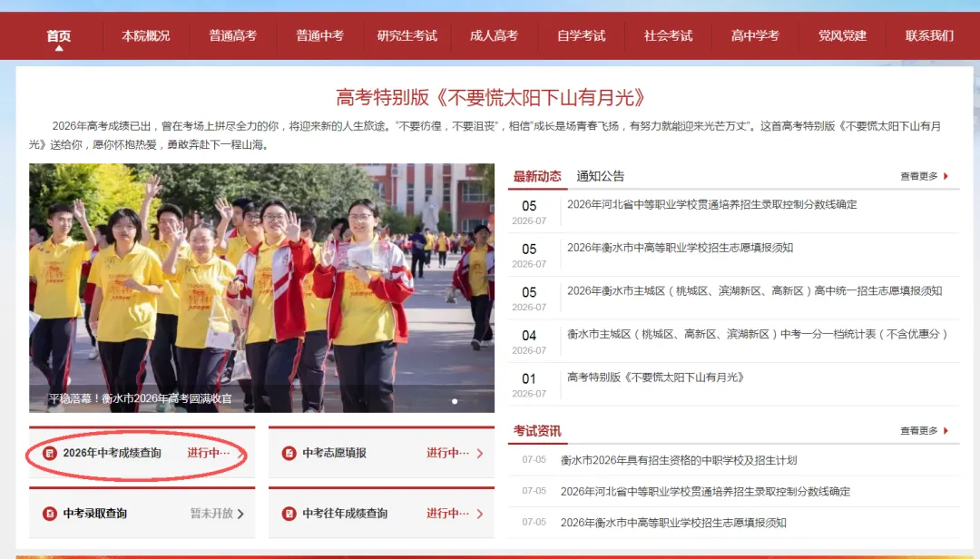Click the 05 date of the 贯通培养招生录取控制分数线 news

[529, 206]
